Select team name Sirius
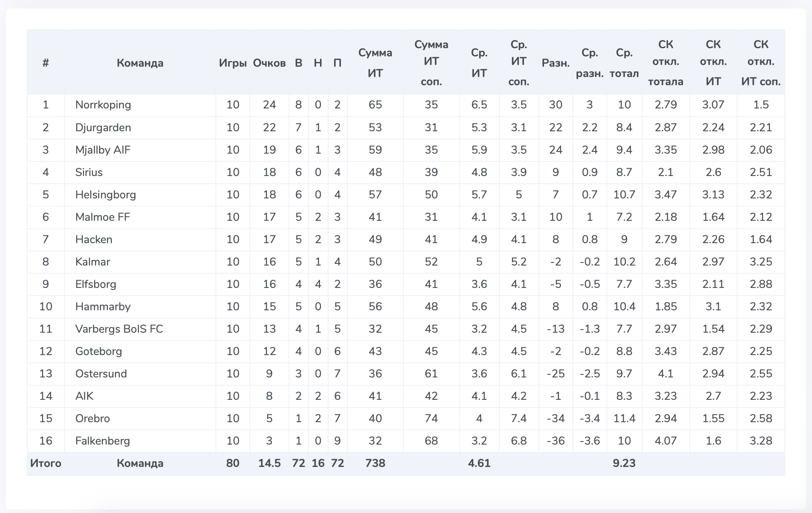This screenshot has width=812, height=513. (89, 172)
